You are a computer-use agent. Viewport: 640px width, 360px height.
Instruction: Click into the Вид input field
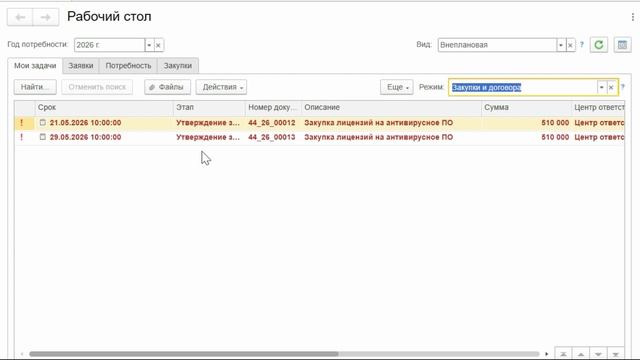(497, 45)
